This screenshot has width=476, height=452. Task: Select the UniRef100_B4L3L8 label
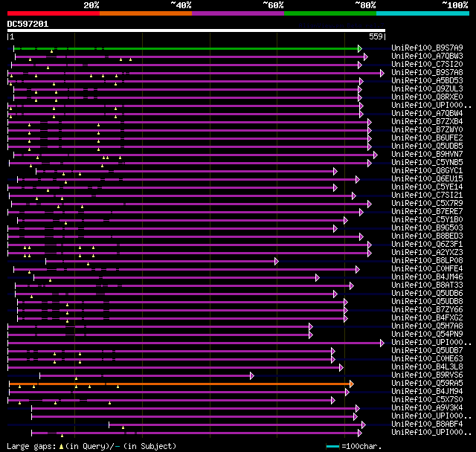coord(427,367)
